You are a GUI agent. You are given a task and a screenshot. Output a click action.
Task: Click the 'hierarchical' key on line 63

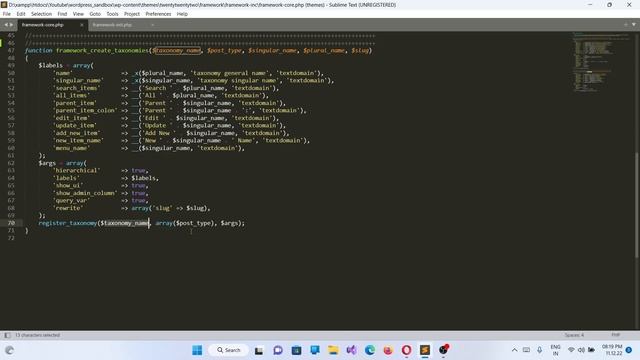pos(76,171)
